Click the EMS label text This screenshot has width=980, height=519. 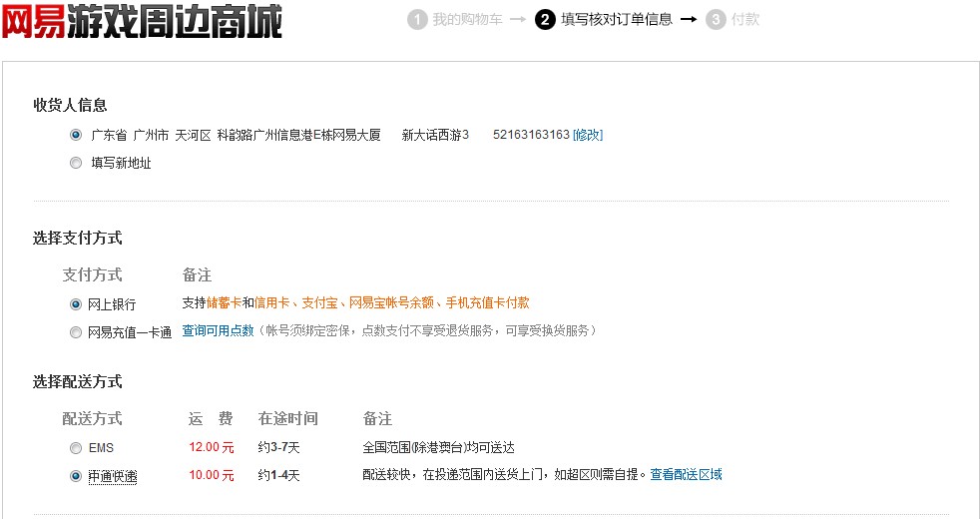101,448
